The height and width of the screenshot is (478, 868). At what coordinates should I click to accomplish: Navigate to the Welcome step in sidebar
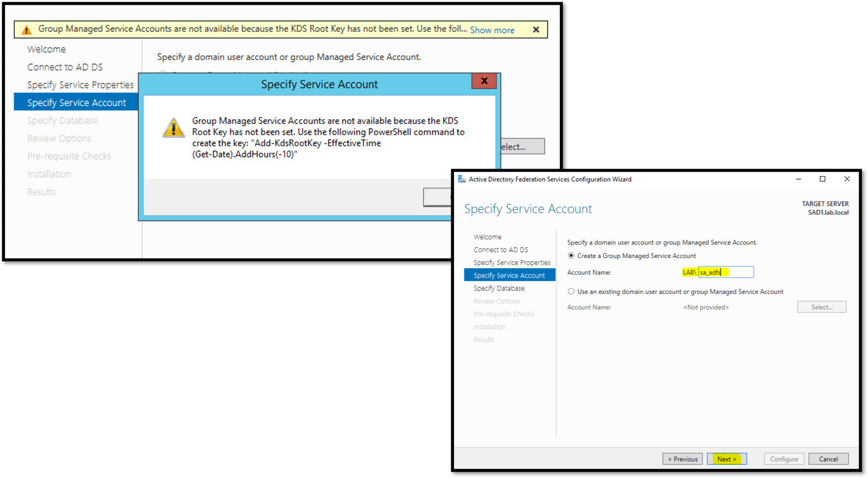(487, 237)
